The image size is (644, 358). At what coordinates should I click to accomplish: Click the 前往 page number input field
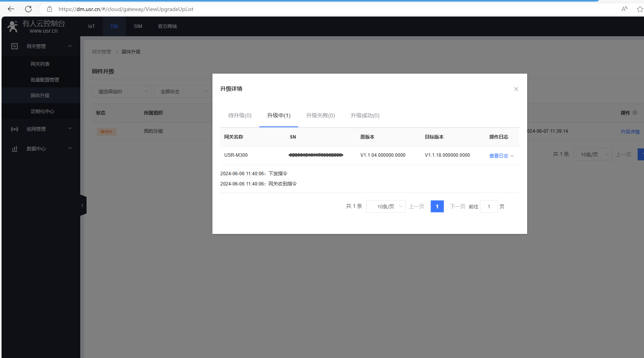click(489, 206)
